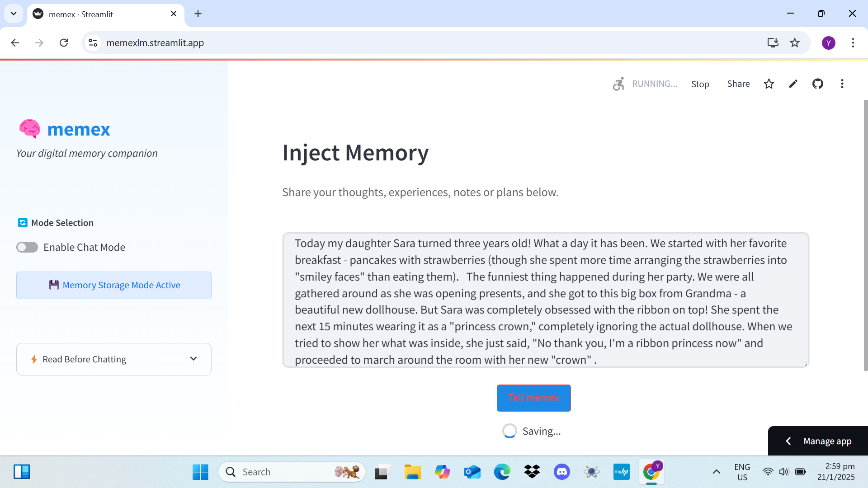Screen dimensions: 868x488
Task: Click the Share button
Action: pyautogui.click(x=738, y=84)
